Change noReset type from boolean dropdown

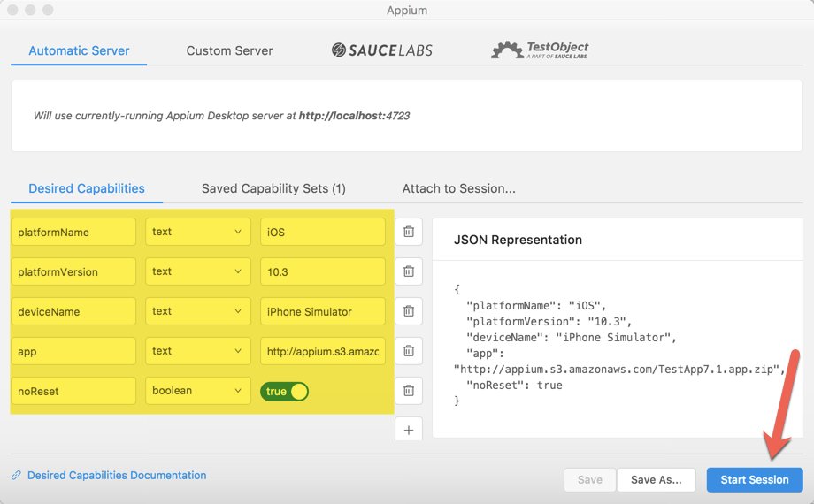[x=198, y=391]
